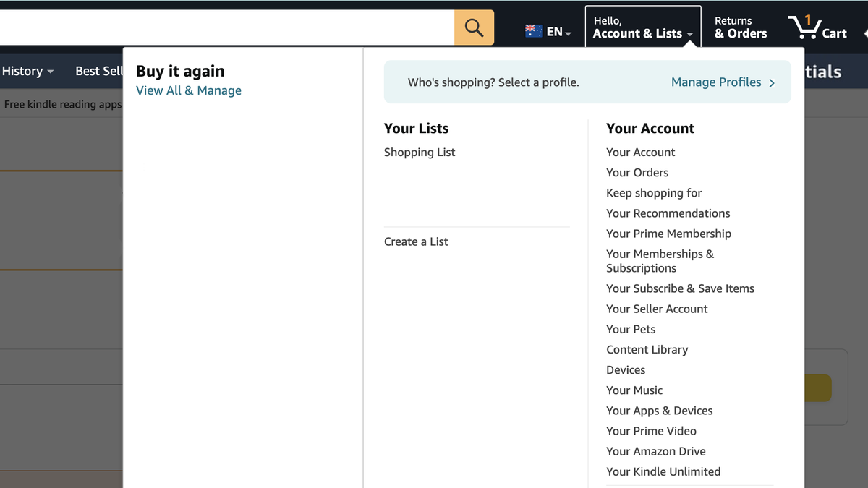Image resolution: width=868 pixels, height=488 pixels.
Task: Open Content Library
Action: [647, 349]
